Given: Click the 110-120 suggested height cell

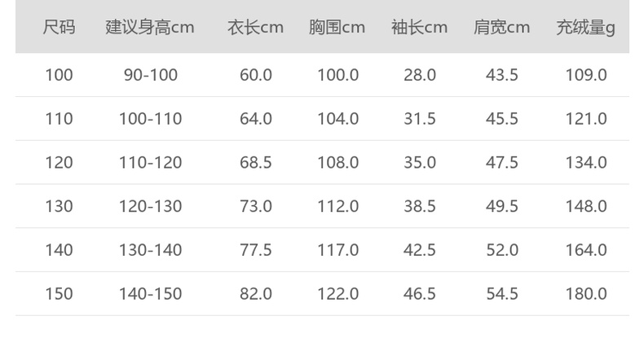Looking at the screenshot, I should (150, 163).
